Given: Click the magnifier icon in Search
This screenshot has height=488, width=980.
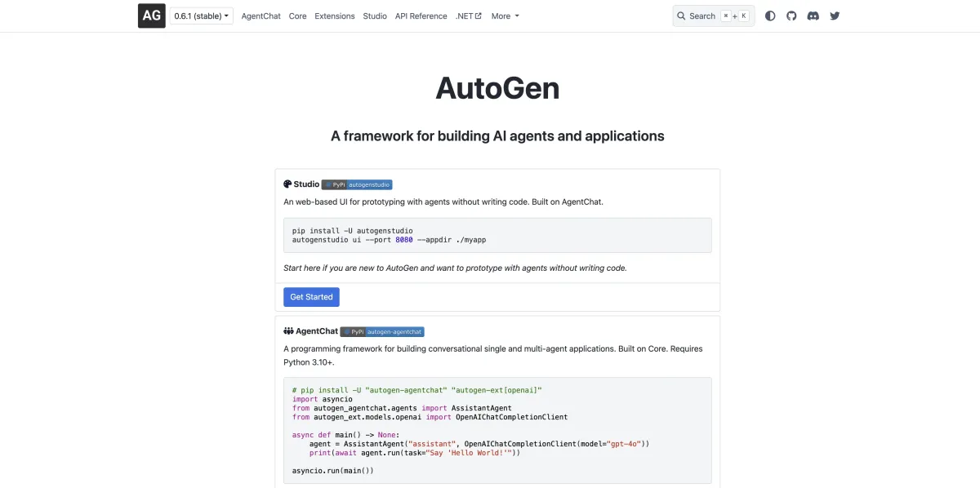Looking at the screenshot, I should [x=681, y=16].
